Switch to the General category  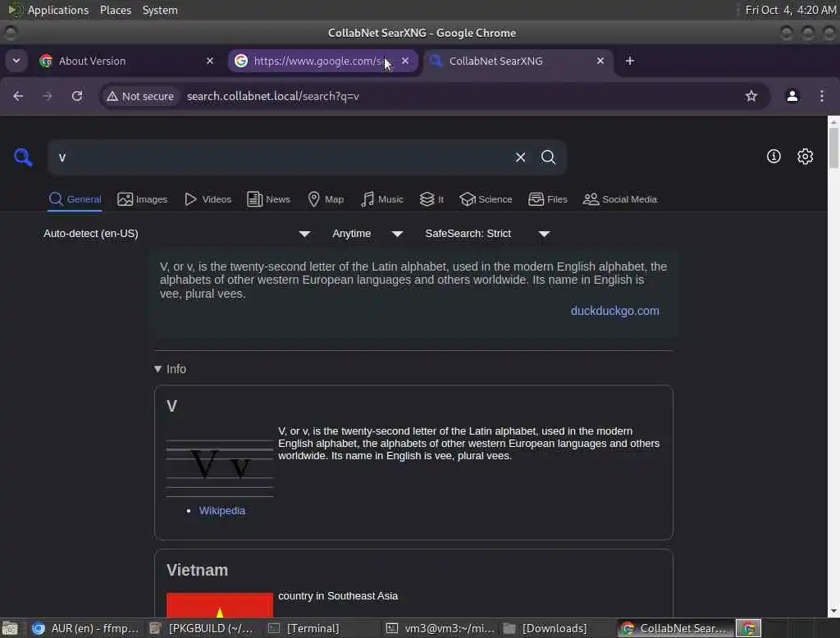coord(75,199)
